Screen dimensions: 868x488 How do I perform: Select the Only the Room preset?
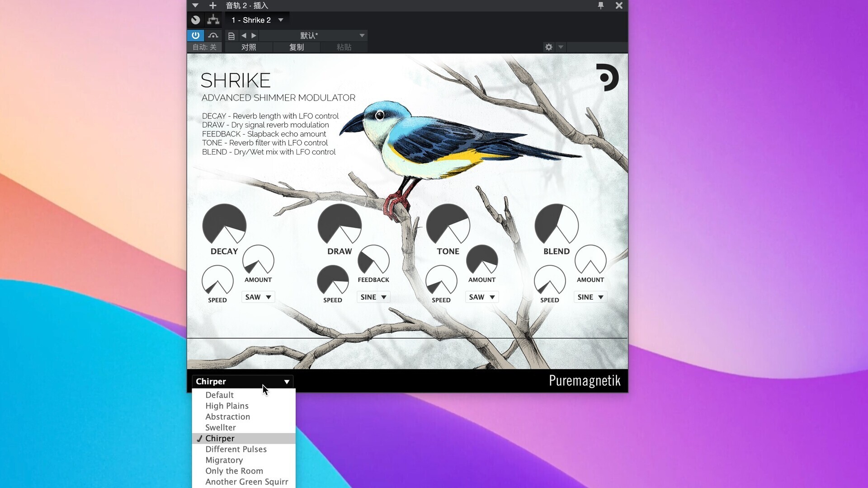pyautogui.click(x=244, y=471)
